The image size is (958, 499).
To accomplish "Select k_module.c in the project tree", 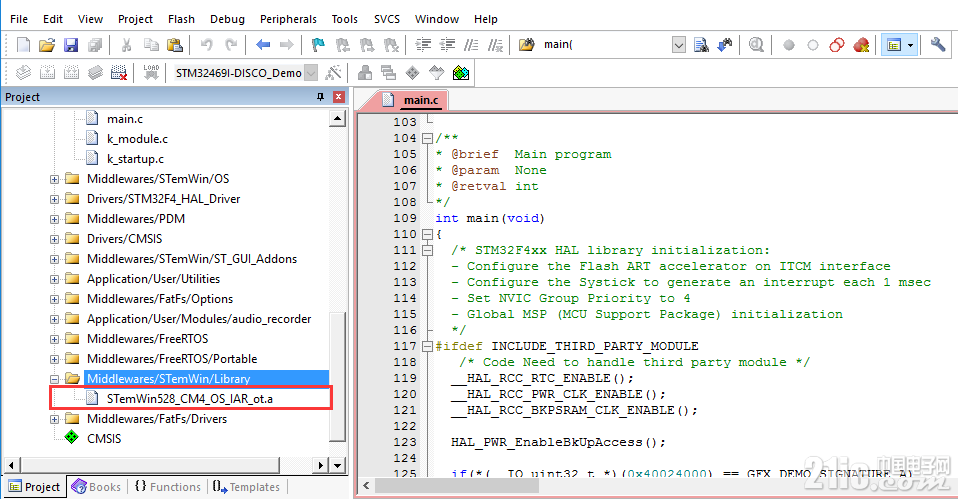I will pyautogui.click(x=137, y=139).
